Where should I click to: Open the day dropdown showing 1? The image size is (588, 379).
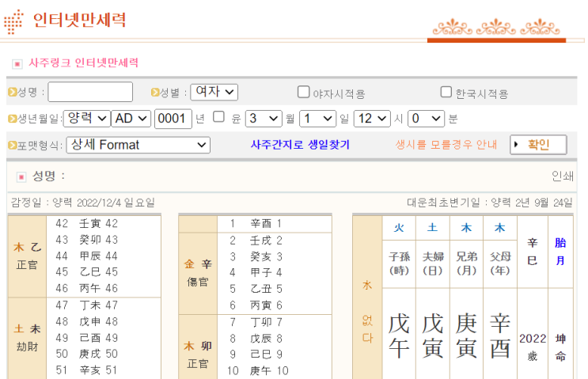click(317, 119)
